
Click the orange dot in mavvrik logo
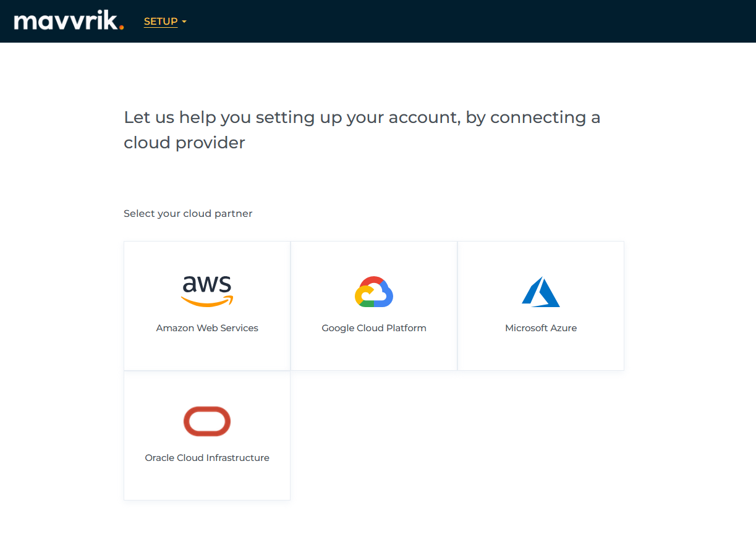click(x=121, y=27)
